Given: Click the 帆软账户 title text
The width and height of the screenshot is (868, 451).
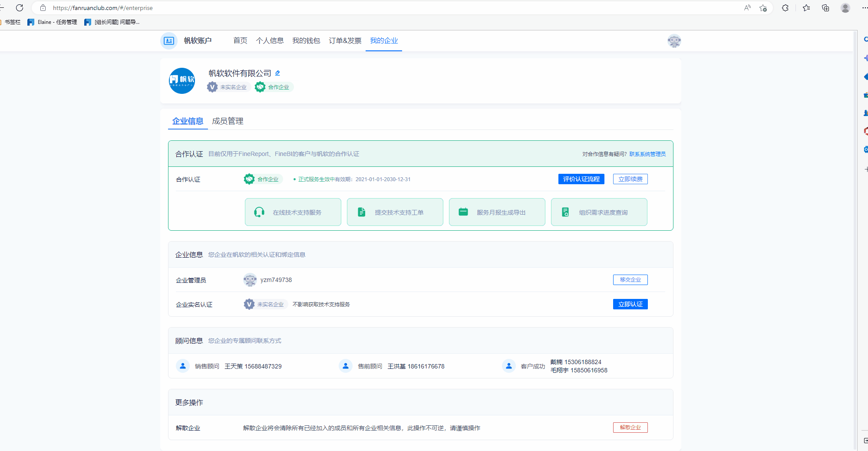Looking at the screenshot, I should (x=198, y=41).
